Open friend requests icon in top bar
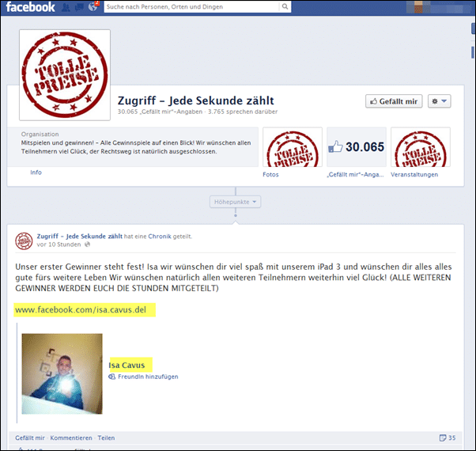This screenshot has height=451, width=476. (66, 7)
